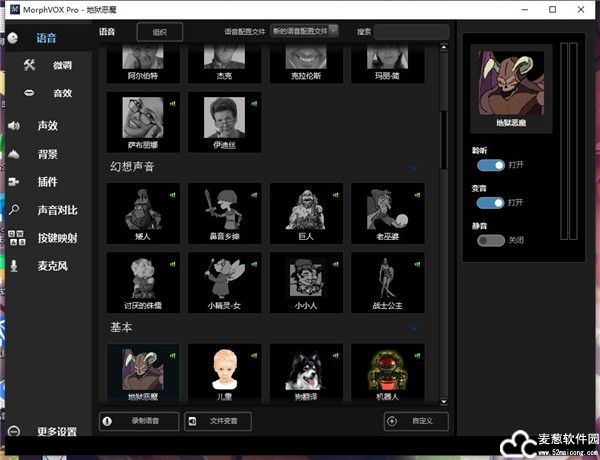Select the 玛丽-简 voice
This screenshot has height=460, width=600.
coord(388,64)
